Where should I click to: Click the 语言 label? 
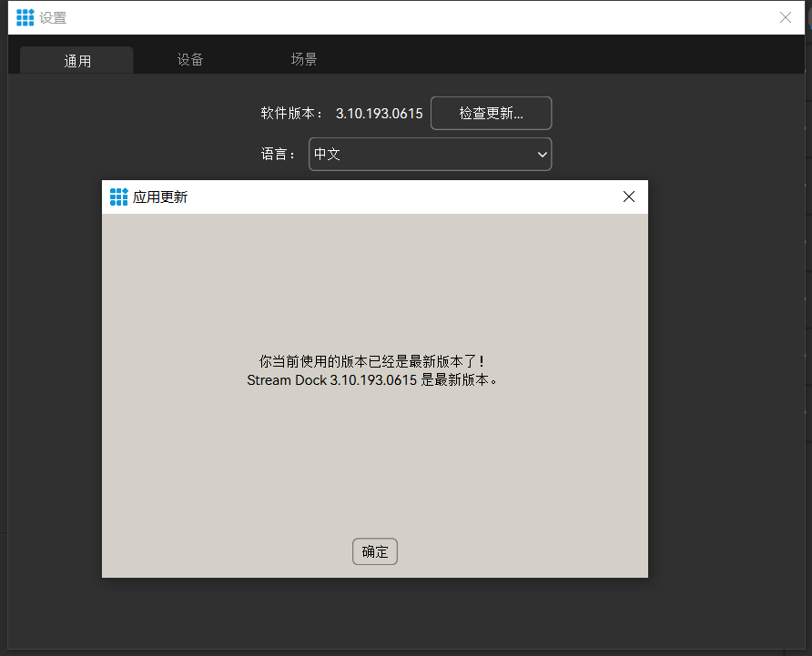click(278, 154)
